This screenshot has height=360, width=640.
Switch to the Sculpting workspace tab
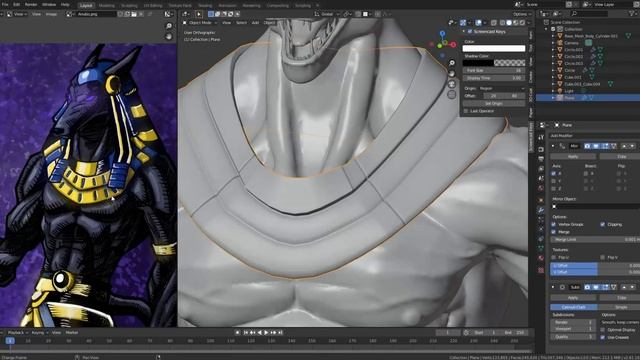pos(129,6)
